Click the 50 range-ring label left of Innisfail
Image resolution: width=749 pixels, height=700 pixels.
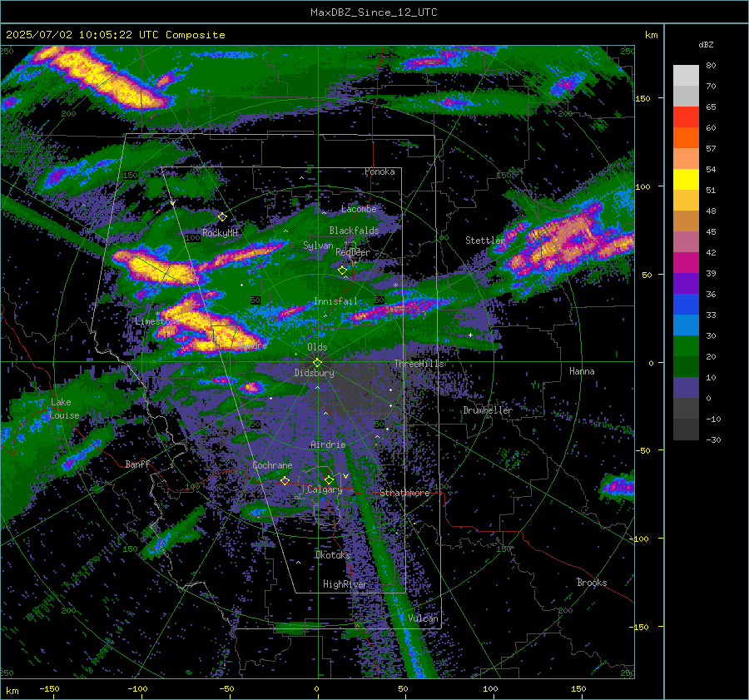255,300
